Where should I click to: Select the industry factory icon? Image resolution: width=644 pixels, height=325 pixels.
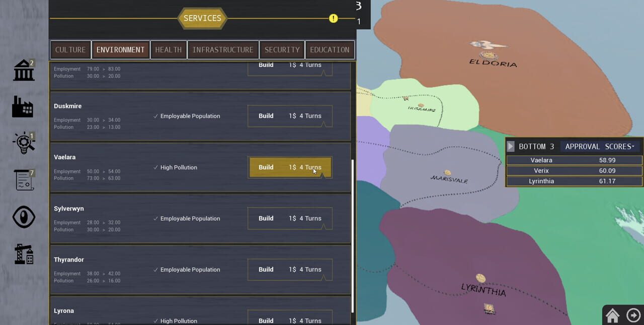24,107
